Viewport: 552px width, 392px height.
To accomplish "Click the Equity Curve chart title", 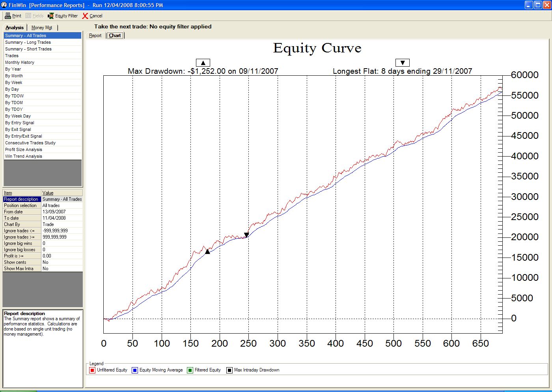I will tap(317, 48).
